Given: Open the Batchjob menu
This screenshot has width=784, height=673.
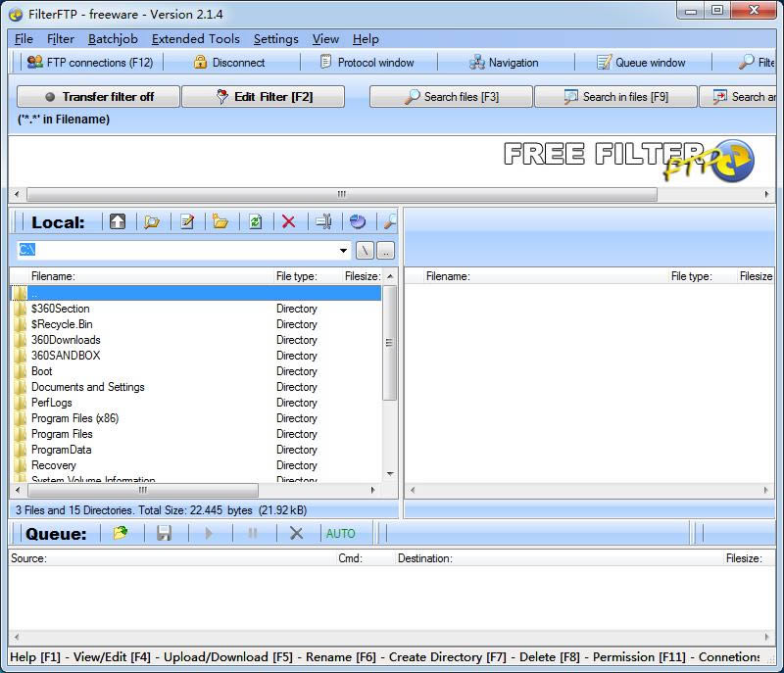Looking at the screenshot, I should 113,39.
